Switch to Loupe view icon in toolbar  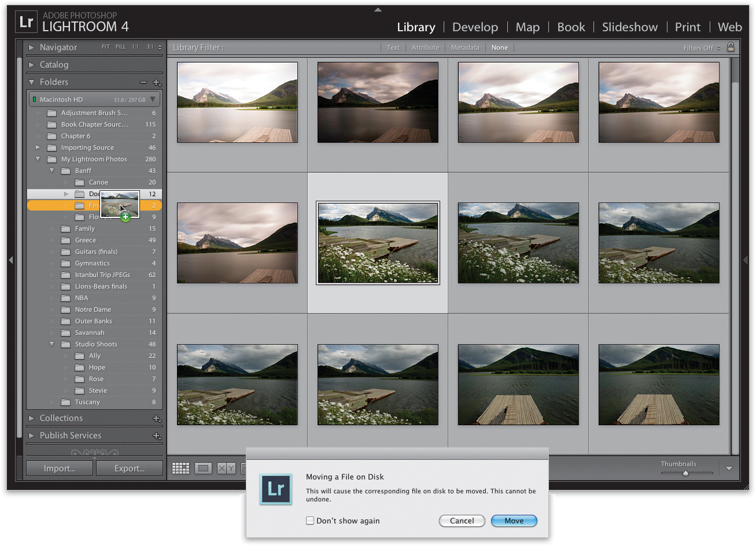click(203, 468)
